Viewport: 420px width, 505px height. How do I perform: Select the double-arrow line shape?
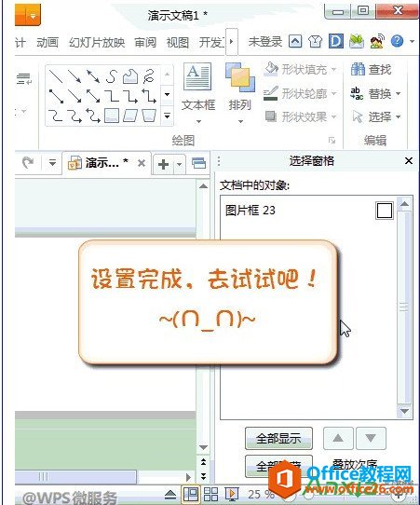[x=93, y=76]
